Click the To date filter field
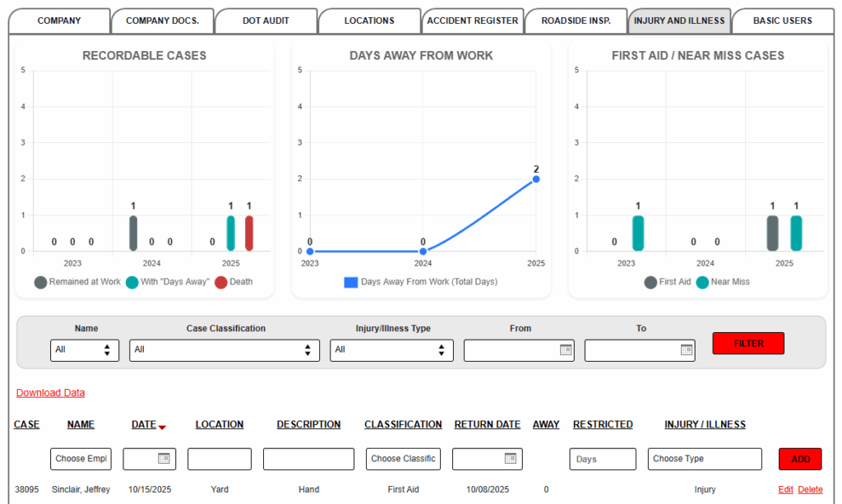Viewport: 842px width, 504px height. tap(640, 350)
